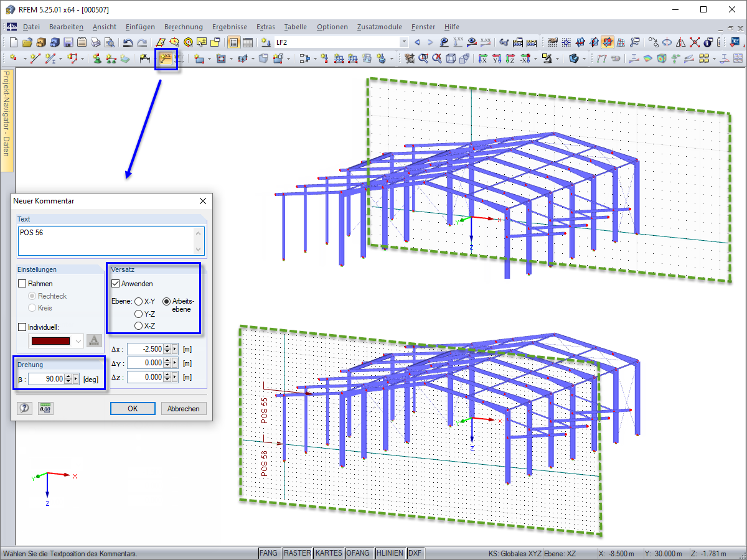Open the Berechnung menu

point(184,27)
